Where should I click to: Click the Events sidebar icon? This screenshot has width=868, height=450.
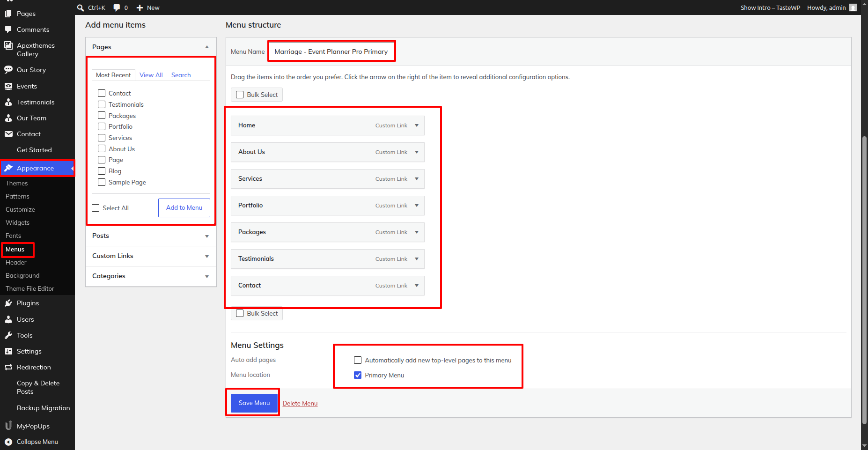(8, 86)
